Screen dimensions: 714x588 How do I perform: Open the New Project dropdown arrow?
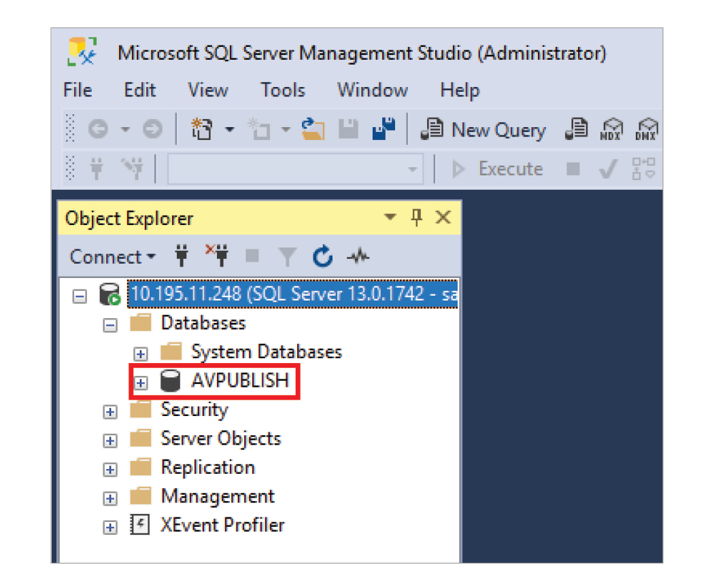click(x=230, y=130)
